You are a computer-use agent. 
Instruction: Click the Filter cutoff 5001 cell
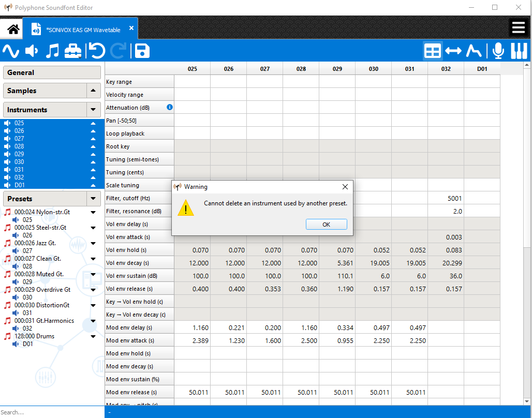point(446,198)
